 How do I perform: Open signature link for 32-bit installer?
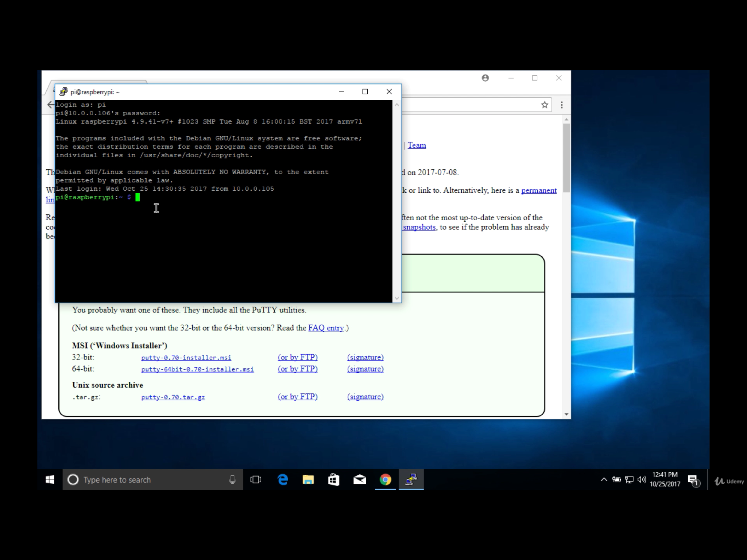point(365,357)
